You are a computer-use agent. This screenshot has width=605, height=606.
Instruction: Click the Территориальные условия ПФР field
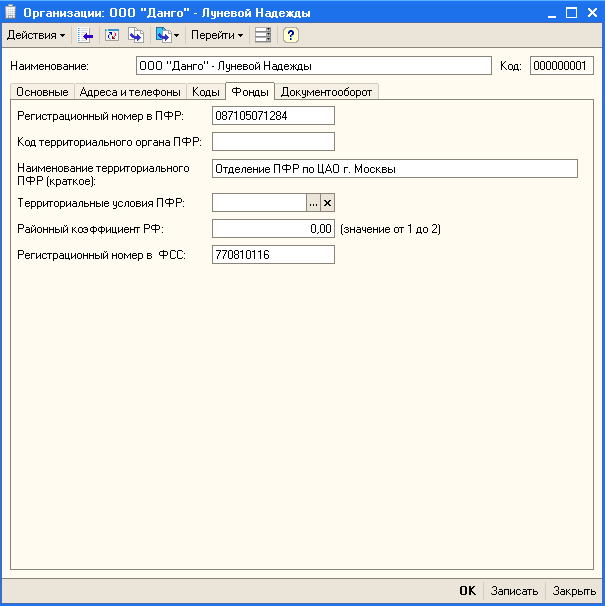(259, 203)
